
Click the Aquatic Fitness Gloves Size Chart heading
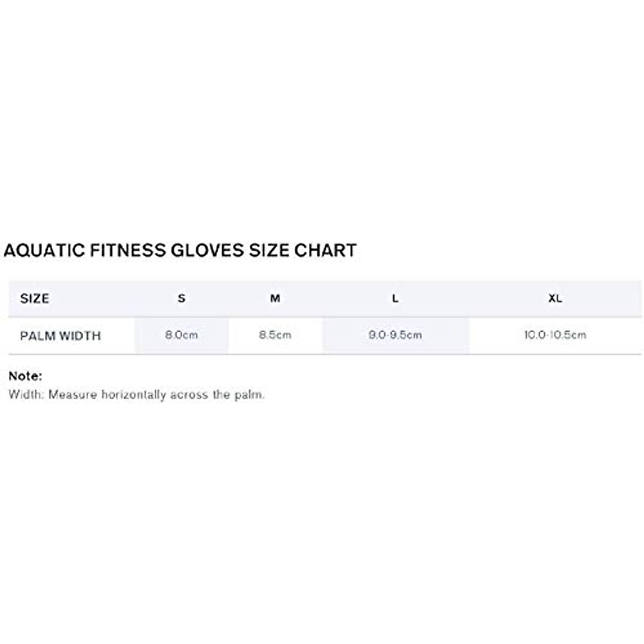180,251
